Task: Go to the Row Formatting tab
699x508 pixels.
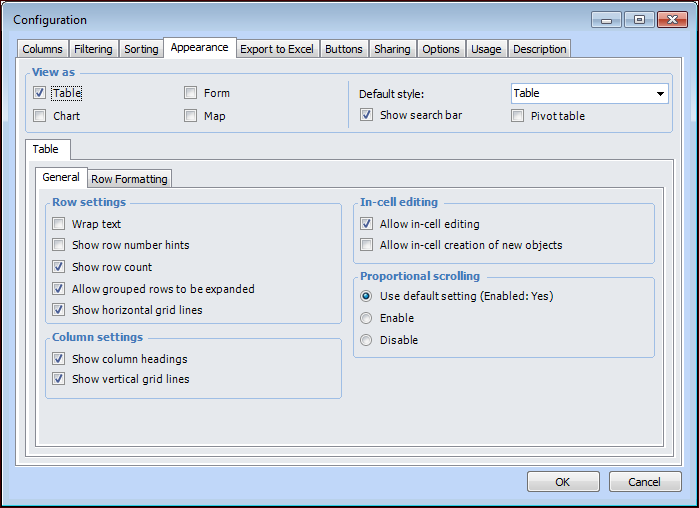Action: click(129, 179)
